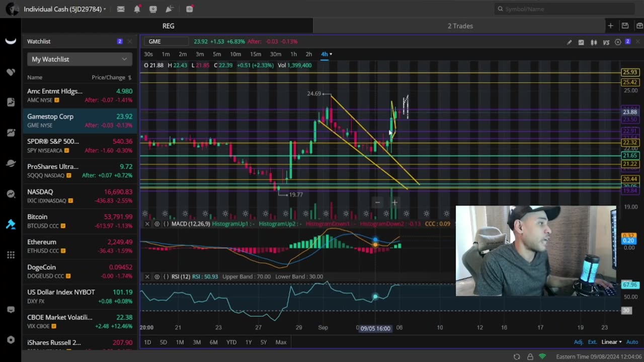Zoom in the chart with plus button
644x362 pixels.
coord(394,203)
